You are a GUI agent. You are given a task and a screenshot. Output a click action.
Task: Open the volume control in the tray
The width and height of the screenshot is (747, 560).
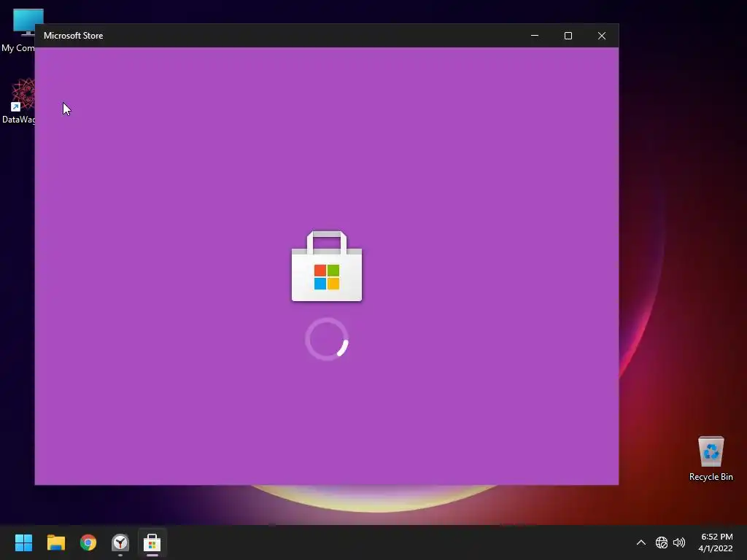click(679, 542)
